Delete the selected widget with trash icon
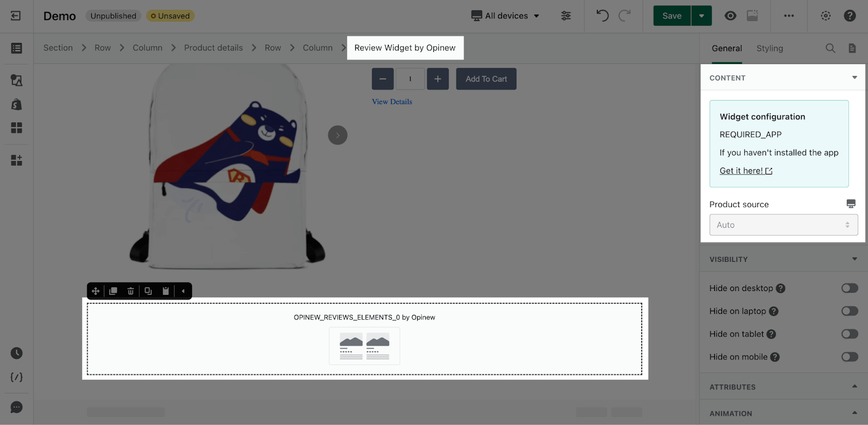The width and height of the screenshot is (868, 425). tap(131, 291)
